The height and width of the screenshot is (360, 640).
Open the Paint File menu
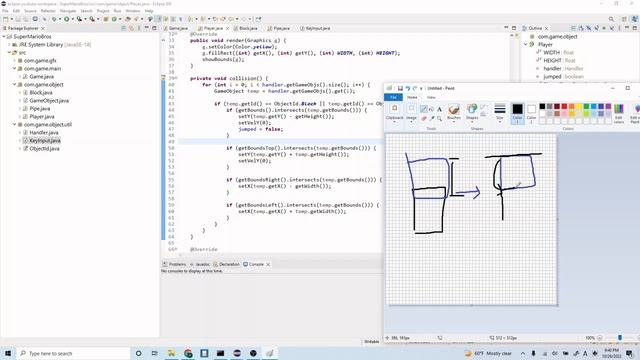click(393, 97)
